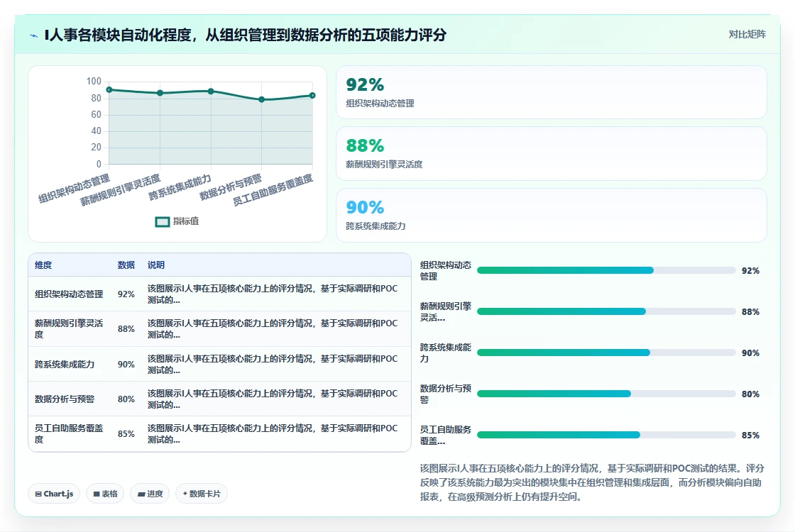
Task: Click the 说明 column header
Action: pos(156,265)
